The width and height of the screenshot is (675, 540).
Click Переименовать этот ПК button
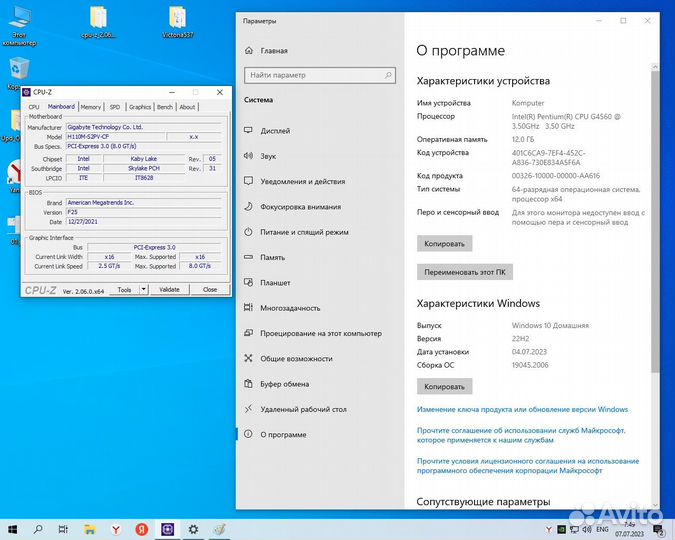tap(465, 272)
